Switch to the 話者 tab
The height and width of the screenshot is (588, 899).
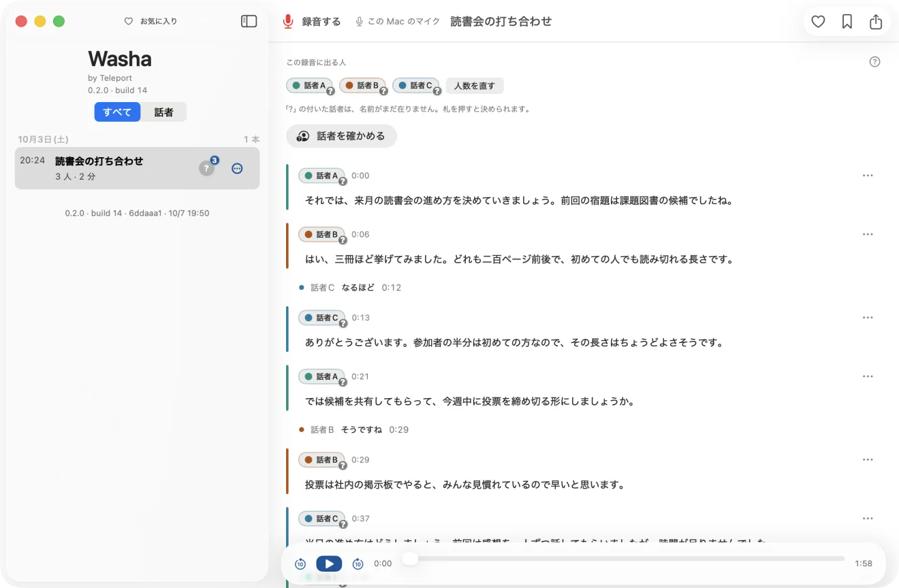[x=163, y=112]
